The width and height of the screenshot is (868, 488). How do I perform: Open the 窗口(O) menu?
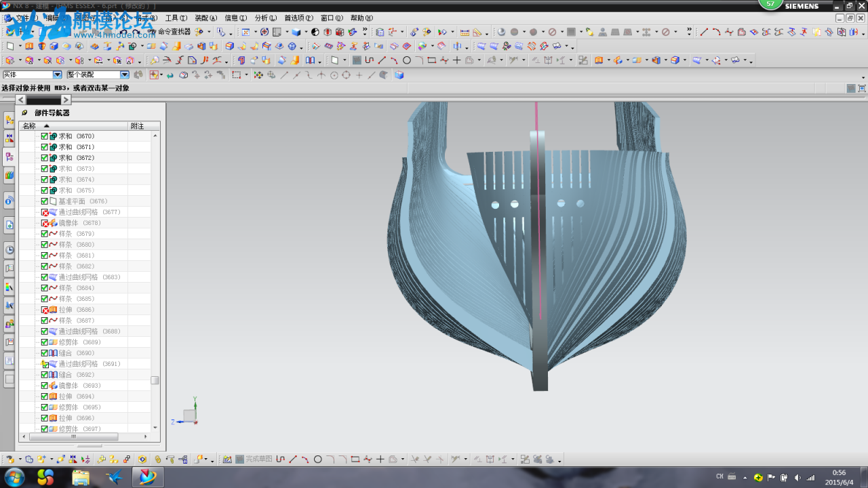pos(332,18)
